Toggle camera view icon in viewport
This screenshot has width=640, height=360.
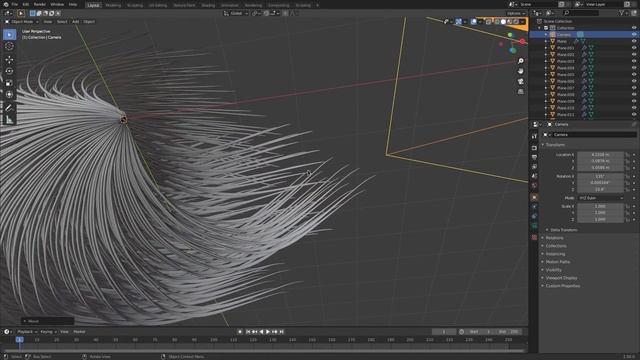[521, 81]
